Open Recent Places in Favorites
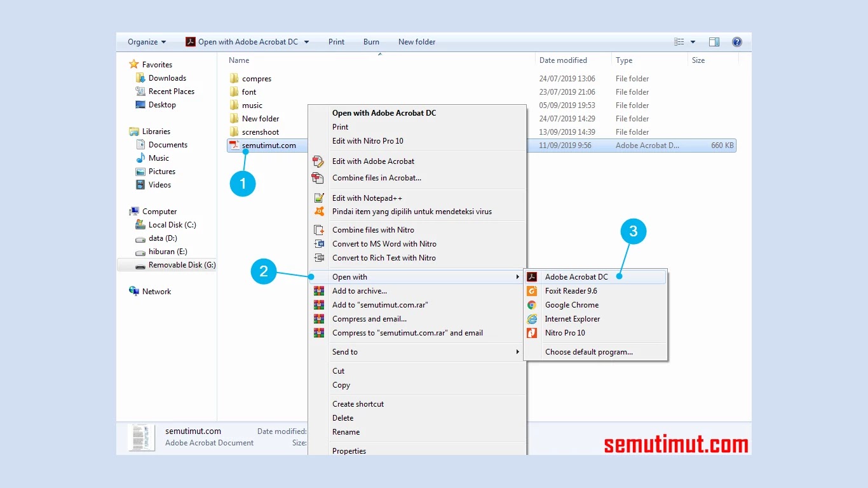The width and height of the screenshot is (868, 488). (172, 91)
